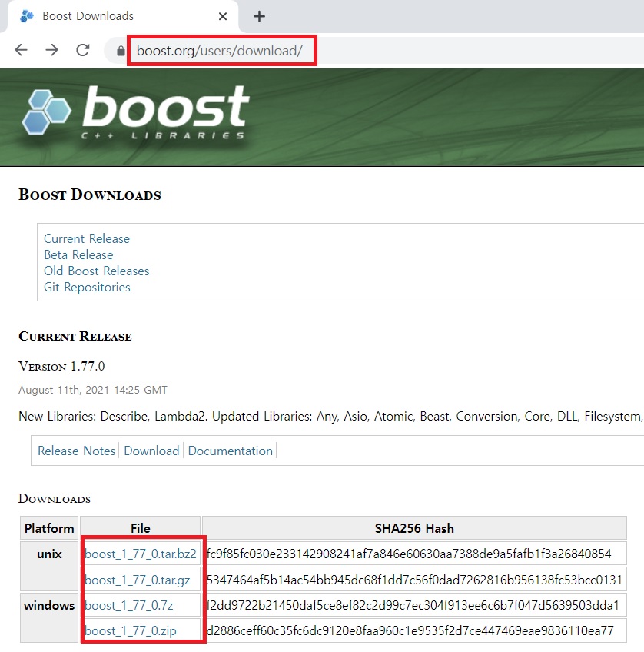The height and width of the screenshot is (652, 644).
Task: Open the Git Repositories link
Action: tap(87, 288)
